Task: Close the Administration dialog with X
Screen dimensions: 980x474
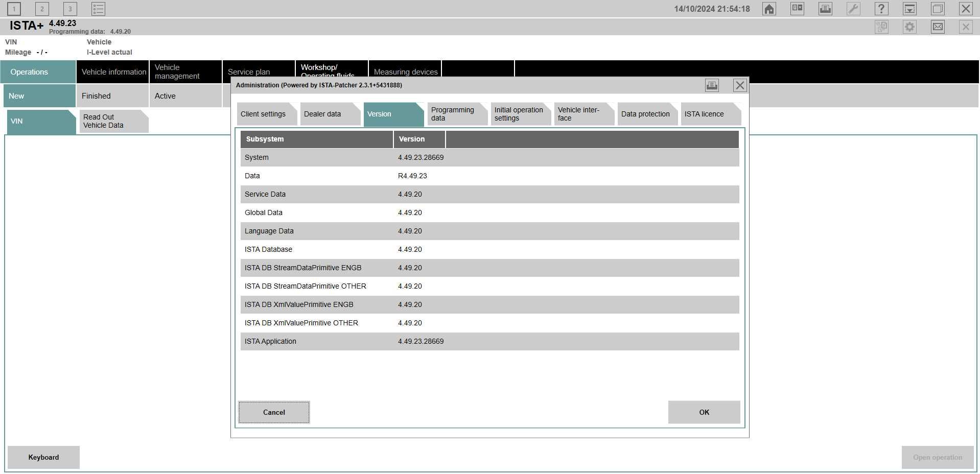Action: [x=740, y=85]
